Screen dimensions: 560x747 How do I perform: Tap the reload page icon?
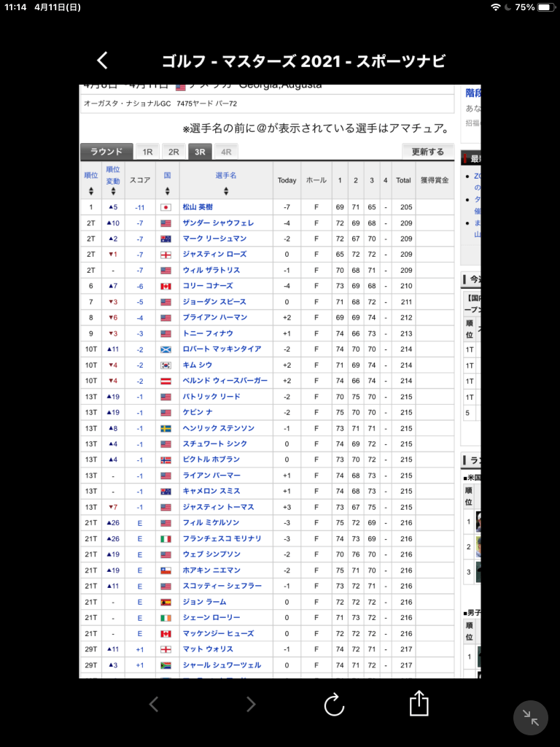coord(334,704)
